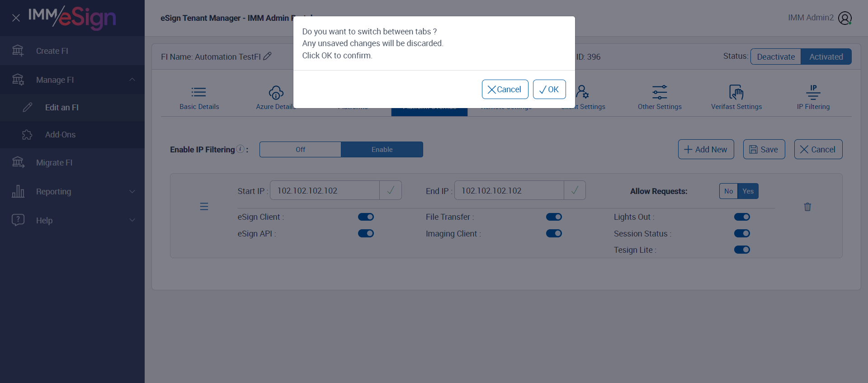Close the sidebar with the X icon
868x383 pixels.
pyautogui.click(x=16, y=18)
